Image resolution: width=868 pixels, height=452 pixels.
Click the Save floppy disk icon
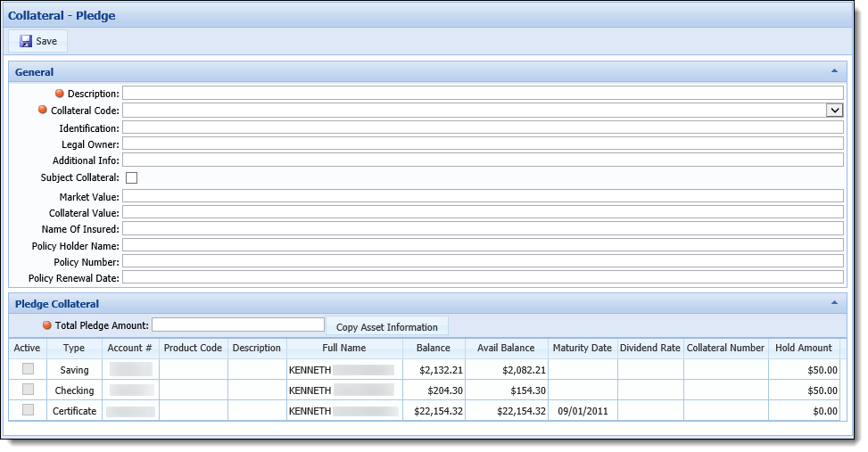[x=26, y=41]
